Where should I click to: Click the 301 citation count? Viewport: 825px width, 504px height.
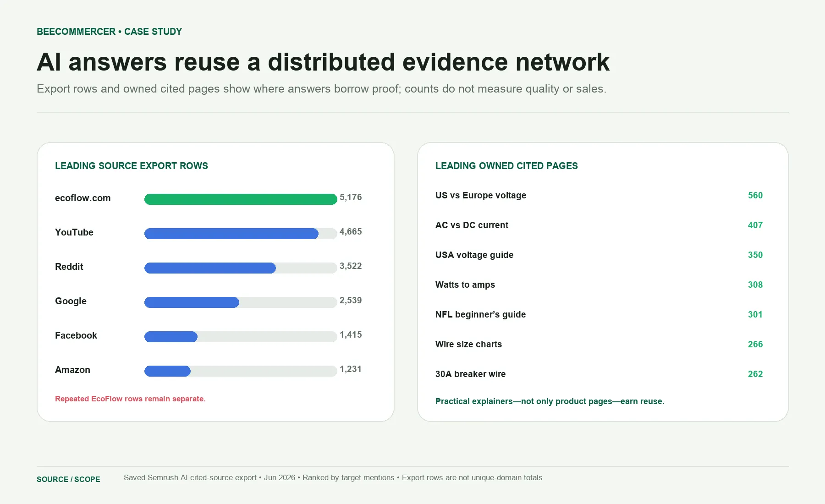[755, 315]
